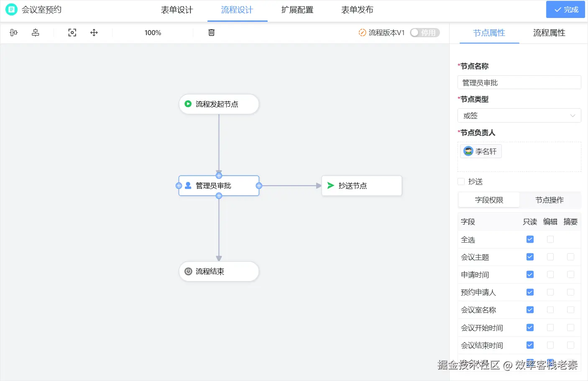Screen dimensions: 588x381
Task: Click the left plus connector of 管理员审批
Action: click(179, 186)
